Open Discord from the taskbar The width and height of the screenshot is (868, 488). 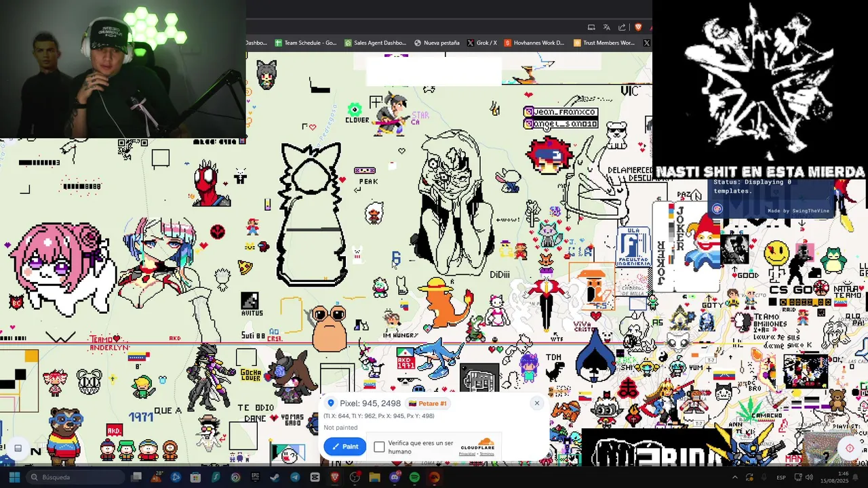395,477
